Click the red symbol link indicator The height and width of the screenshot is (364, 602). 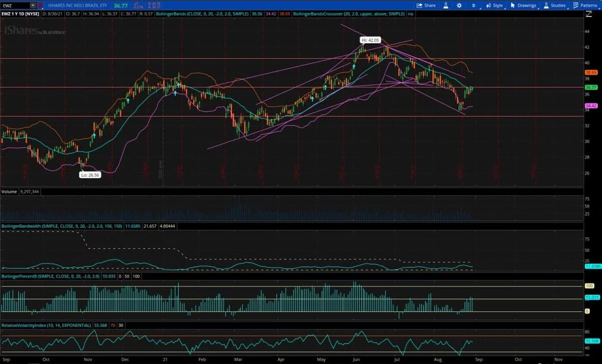coord(40,6)
